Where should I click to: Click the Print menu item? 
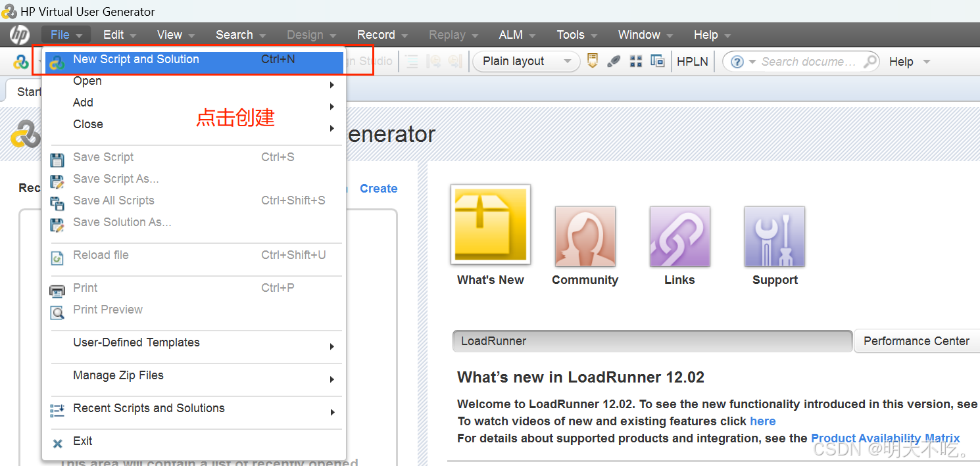194,289
